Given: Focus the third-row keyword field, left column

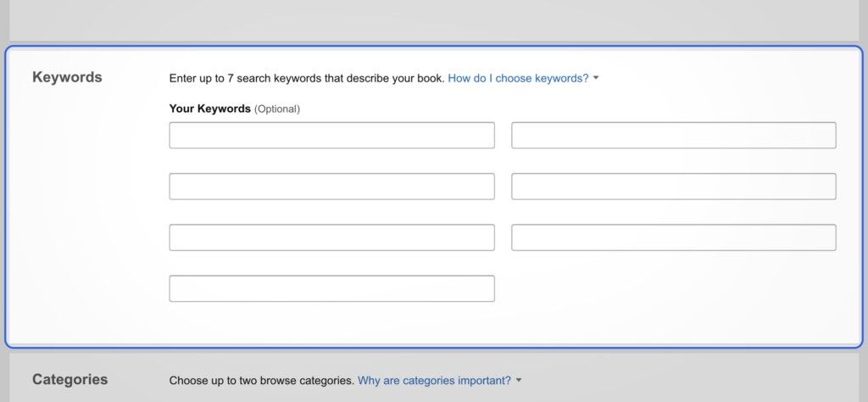Looking at the screenshot, I should coord(331,237).
